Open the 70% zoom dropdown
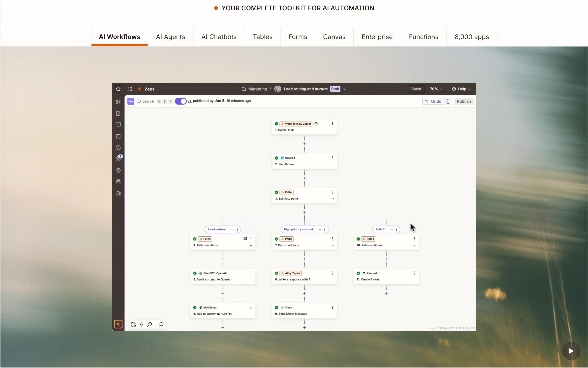588x368 pixels. pos(436,89)
